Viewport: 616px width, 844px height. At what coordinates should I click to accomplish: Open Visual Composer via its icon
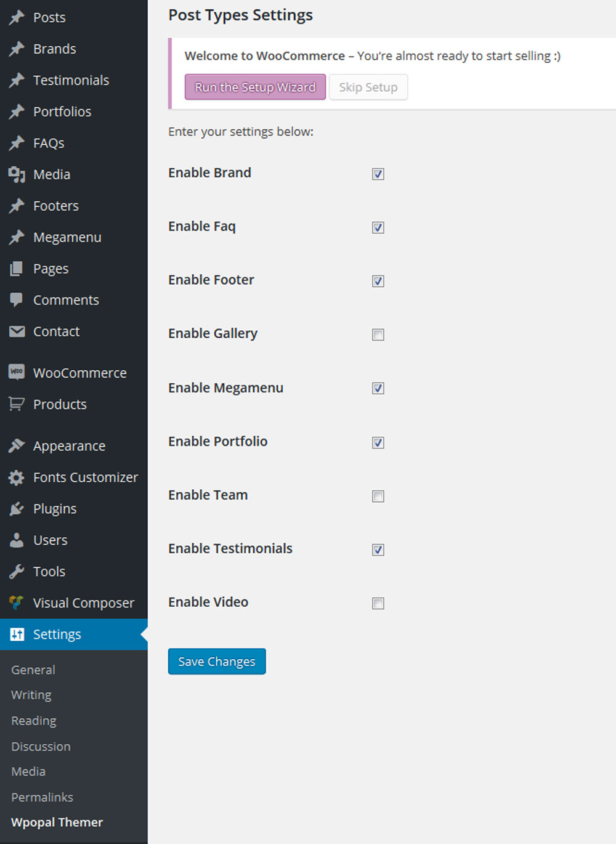click(17, 603)
